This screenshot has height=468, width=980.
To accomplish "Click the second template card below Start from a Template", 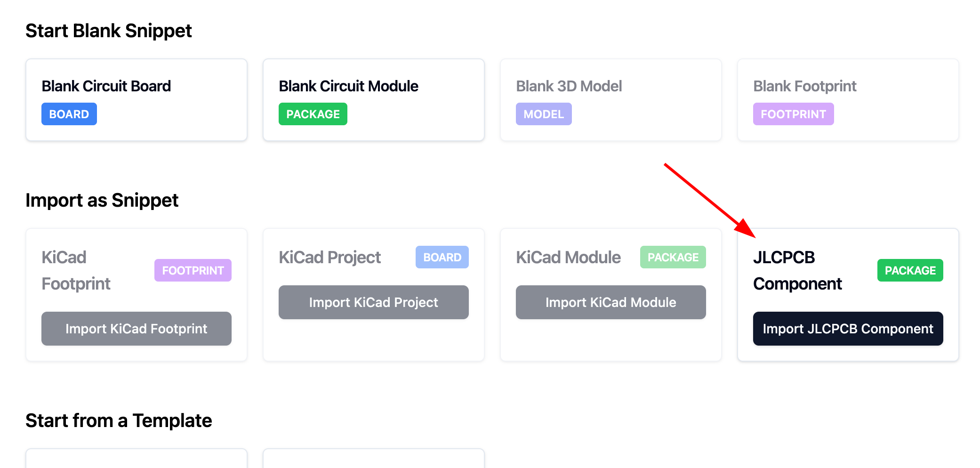I will pos(374,459).
